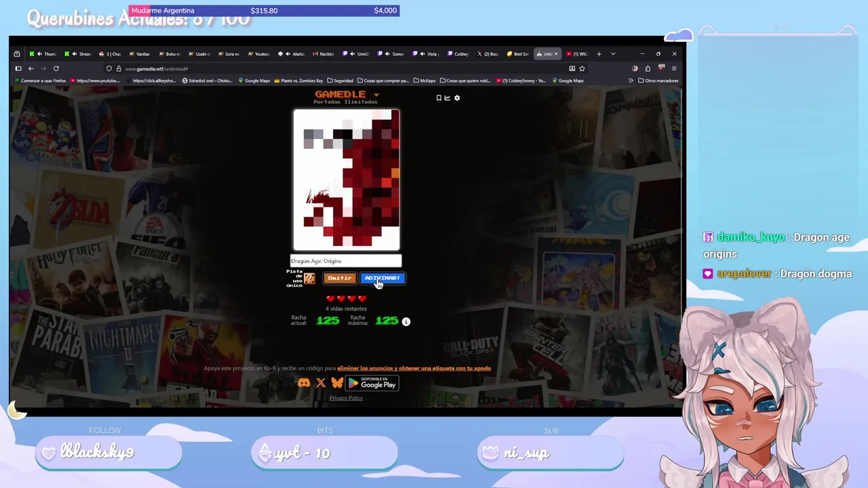Open the ColdwySnowy YouTube bookmark
The height and width of the screenshot is (488, 868).
point(520,81)
